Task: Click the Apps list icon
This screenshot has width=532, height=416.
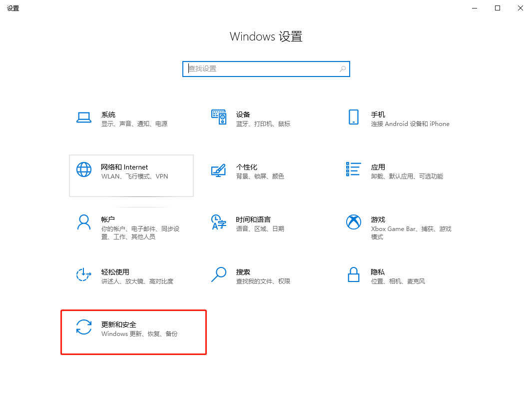Action: tap(353, 169)
